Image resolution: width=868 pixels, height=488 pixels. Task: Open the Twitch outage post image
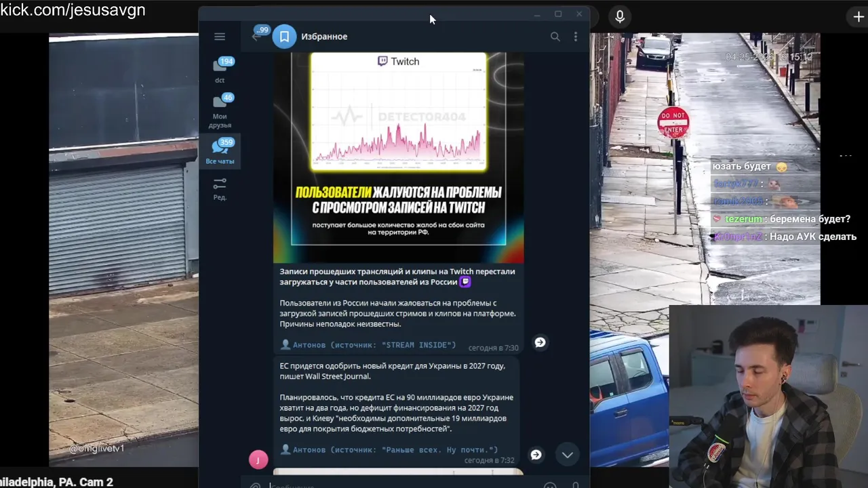click(x=399, y=157)
